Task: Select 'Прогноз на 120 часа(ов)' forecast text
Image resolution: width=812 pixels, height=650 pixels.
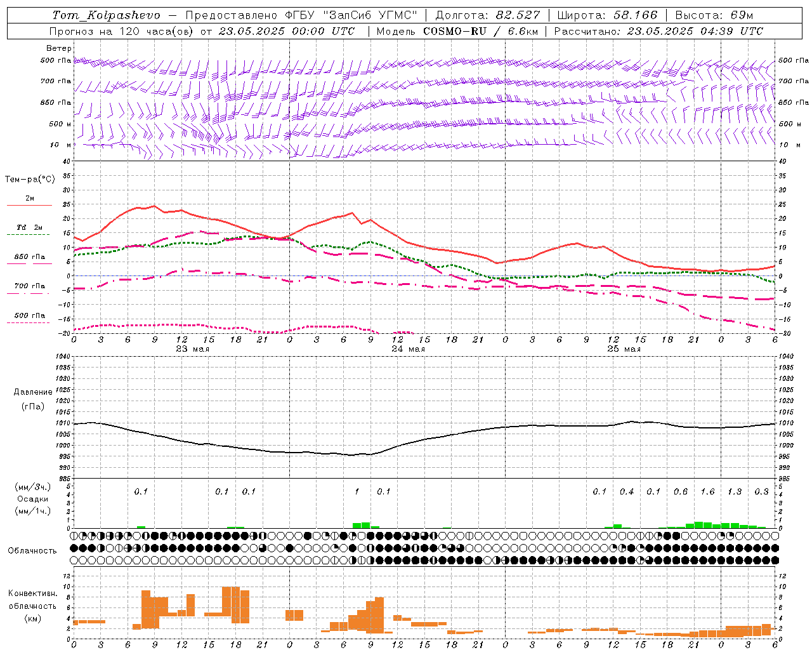Action: click(122, 31)
